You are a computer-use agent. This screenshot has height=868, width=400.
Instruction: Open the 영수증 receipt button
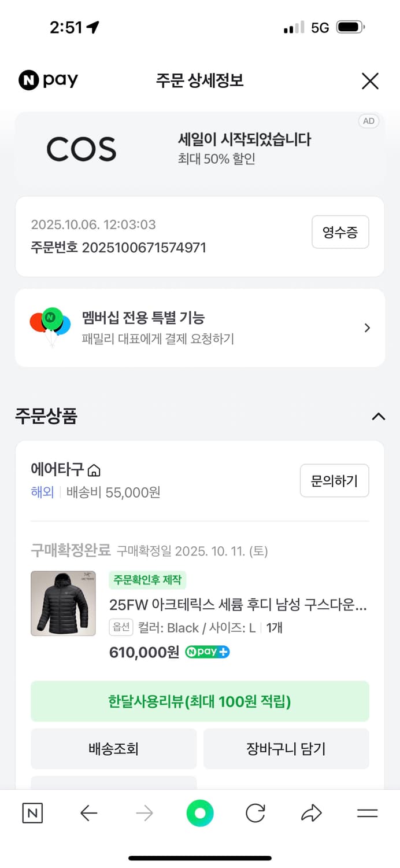pos(340,232)
